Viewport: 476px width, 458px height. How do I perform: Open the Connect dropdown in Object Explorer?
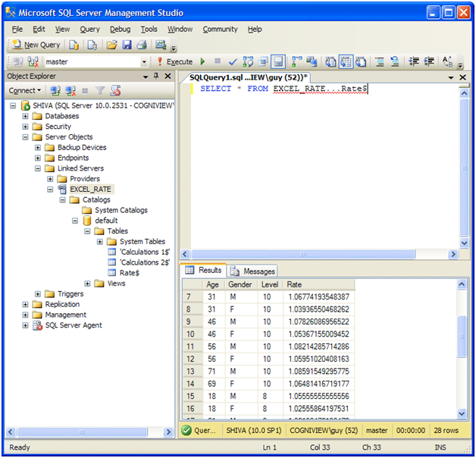click(x=24, y=90)
